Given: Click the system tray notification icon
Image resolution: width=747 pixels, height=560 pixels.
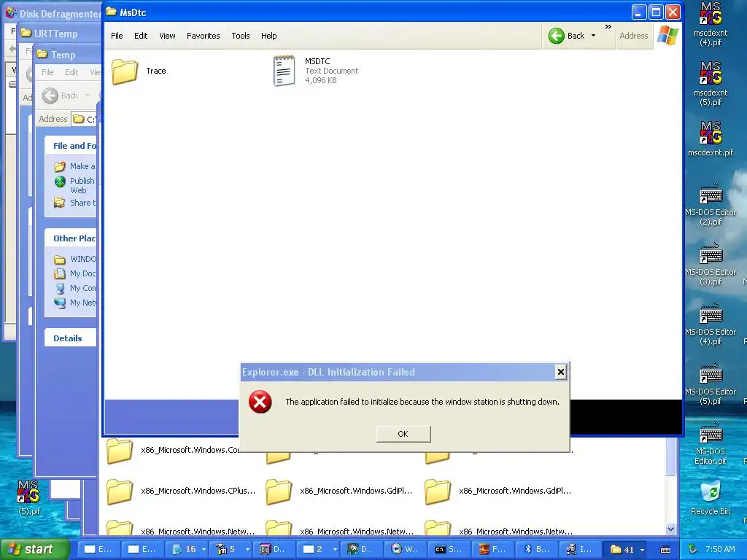Looking at the screenshot, I should pos(693,550).
